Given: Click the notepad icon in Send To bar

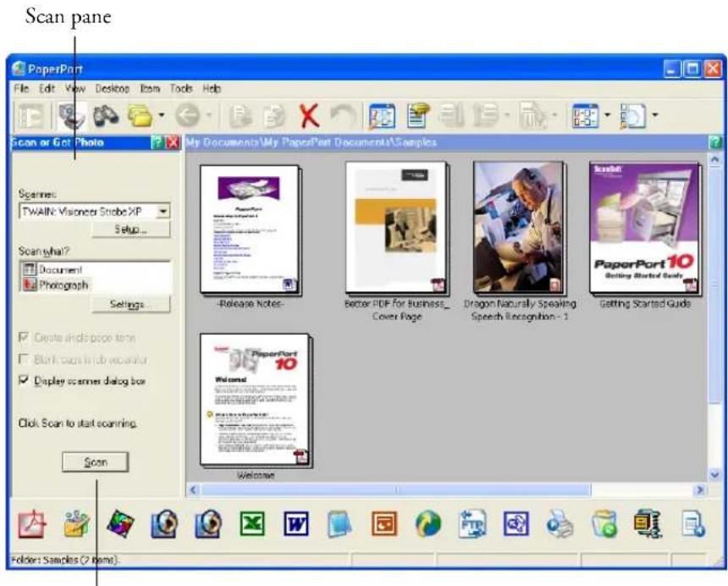Looking at the screenshot, I should 339,524.
